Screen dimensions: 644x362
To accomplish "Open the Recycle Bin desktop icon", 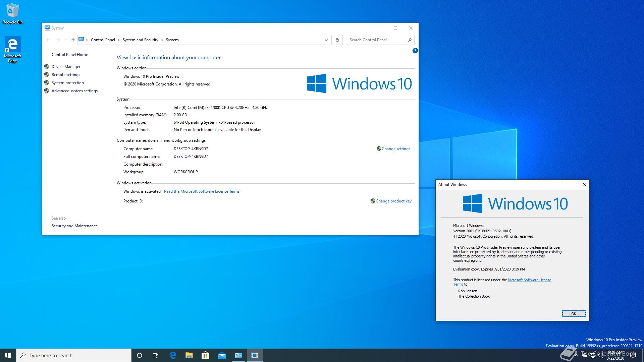I will (x=13, y=14).
